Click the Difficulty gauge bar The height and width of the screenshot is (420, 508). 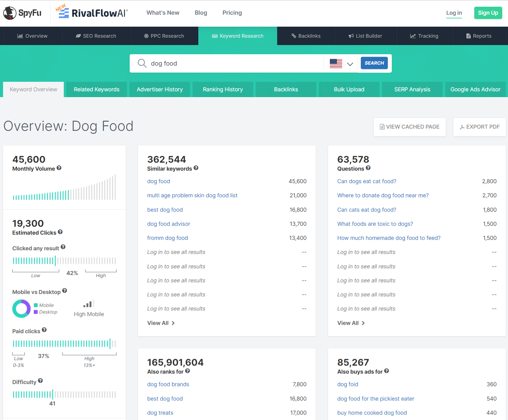click(x=64, y=394)
